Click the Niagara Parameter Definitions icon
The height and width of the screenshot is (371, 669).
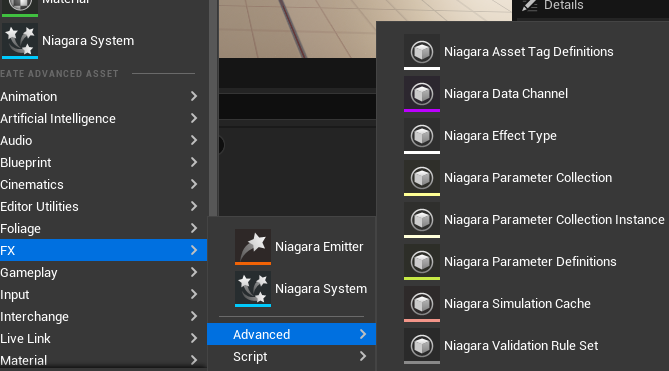pos(422,262)
